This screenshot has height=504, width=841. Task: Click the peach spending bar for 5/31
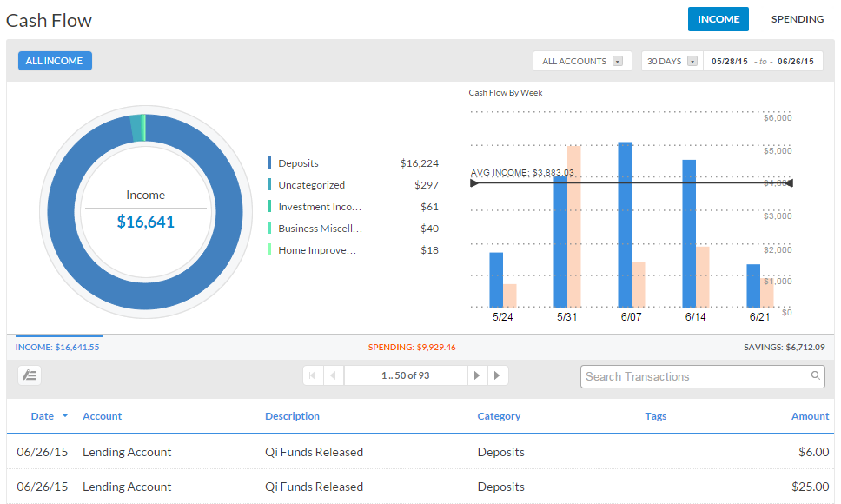pyautogui.click(x=574, y=226)
